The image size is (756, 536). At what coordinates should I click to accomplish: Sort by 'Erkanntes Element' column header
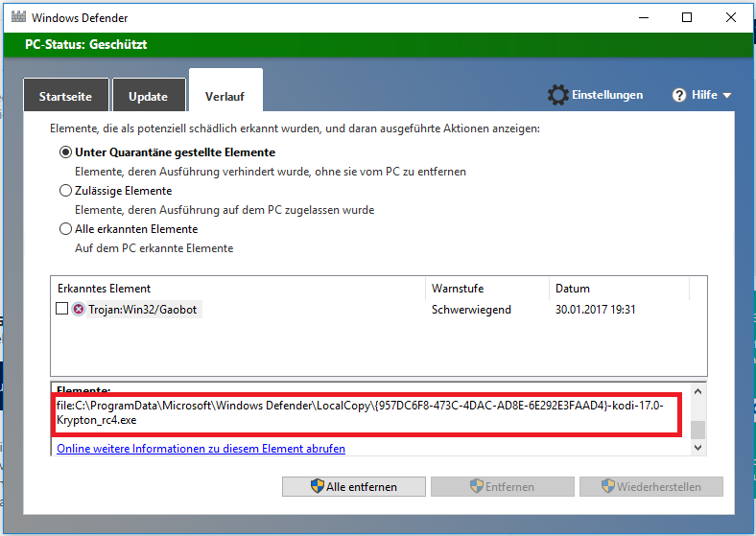click(238, 289)
